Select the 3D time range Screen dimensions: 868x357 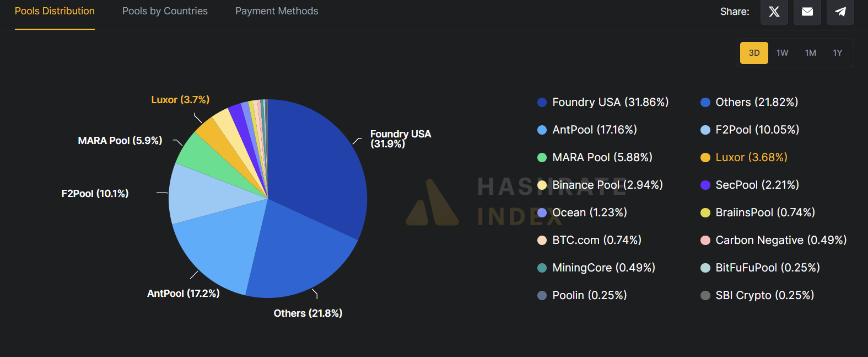(x=753, y=53)
